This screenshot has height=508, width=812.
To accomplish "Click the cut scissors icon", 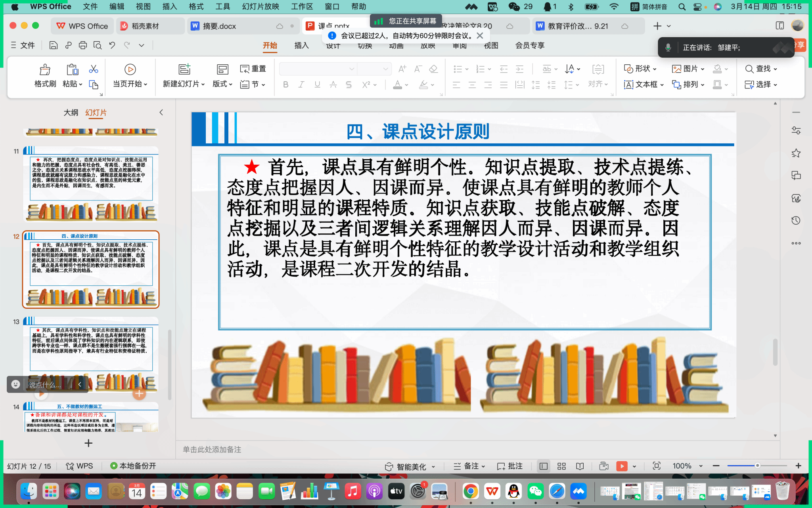I will [x=94, y=69].
